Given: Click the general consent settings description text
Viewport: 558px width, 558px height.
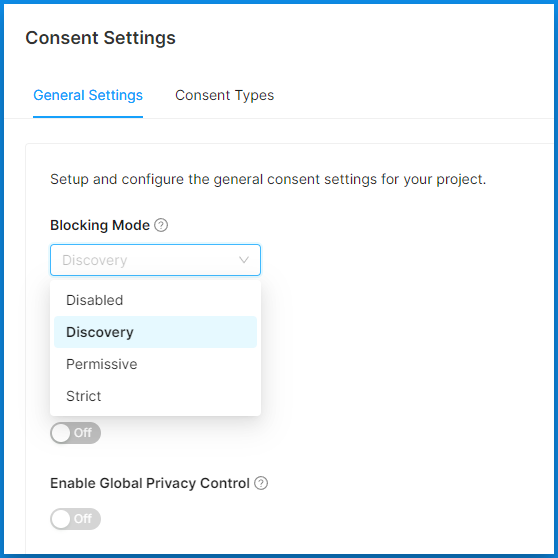Looking at the screenshot, I should click(x=268, y=179).
